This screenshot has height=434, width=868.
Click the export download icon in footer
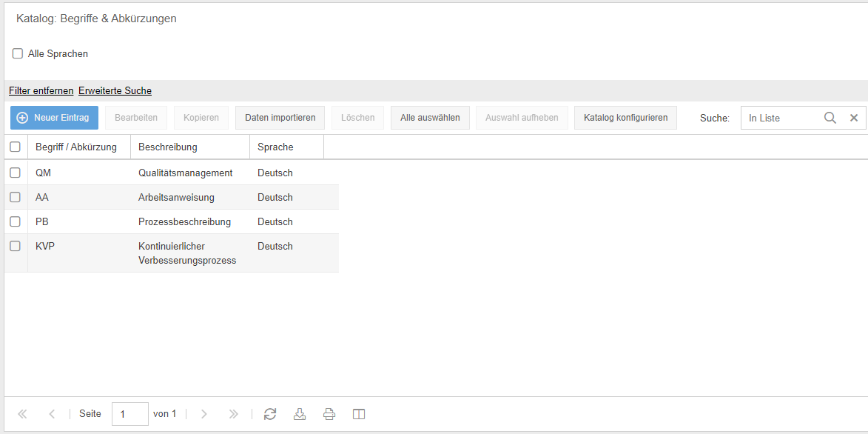pyautogui.click(x=300, y=414)
